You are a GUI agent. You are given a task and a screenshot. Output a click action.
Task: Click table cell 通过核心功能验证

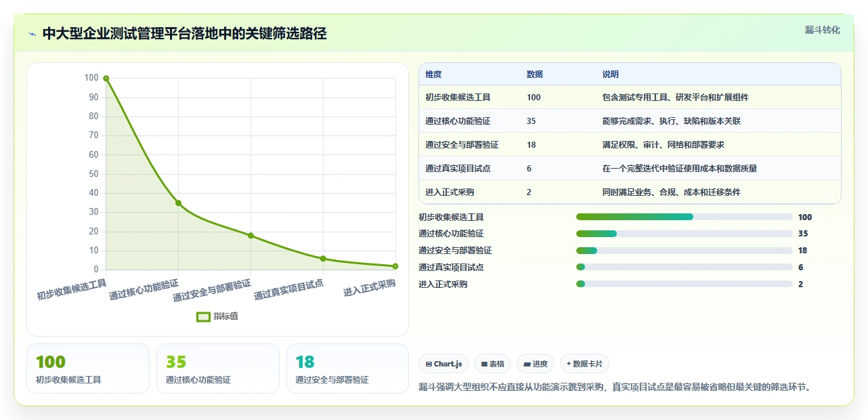[458, 121]
